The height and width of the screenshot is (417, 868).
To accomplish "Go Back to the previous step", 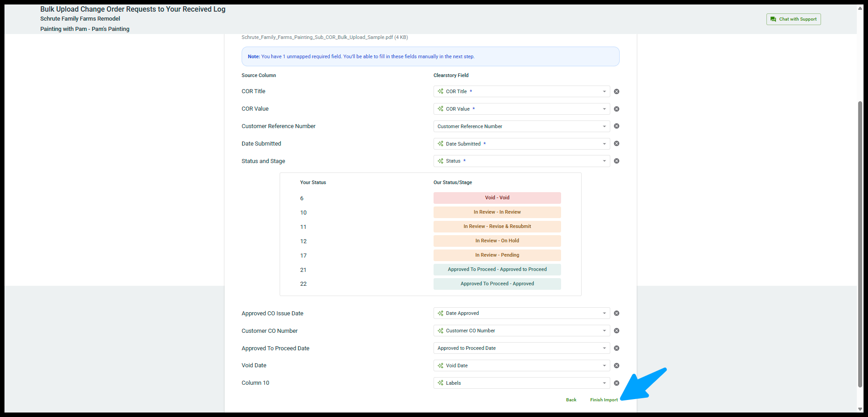I will point(571,400).
